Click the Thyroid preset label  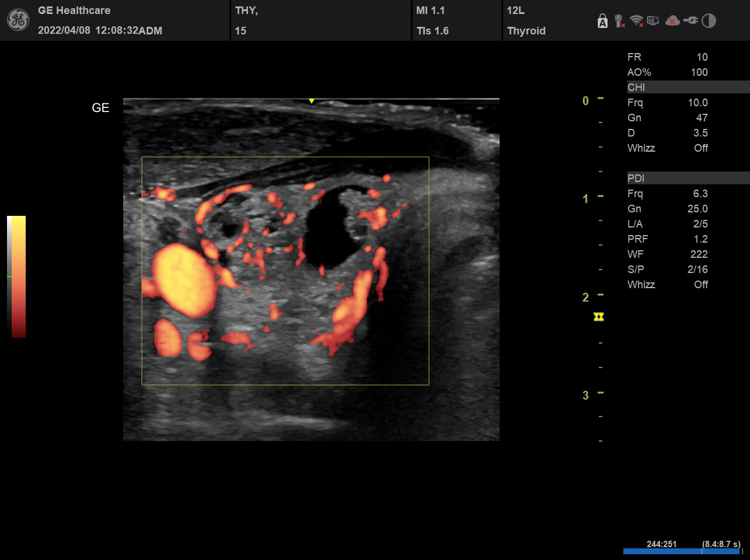pyautogui.click(x=526, y=31)
